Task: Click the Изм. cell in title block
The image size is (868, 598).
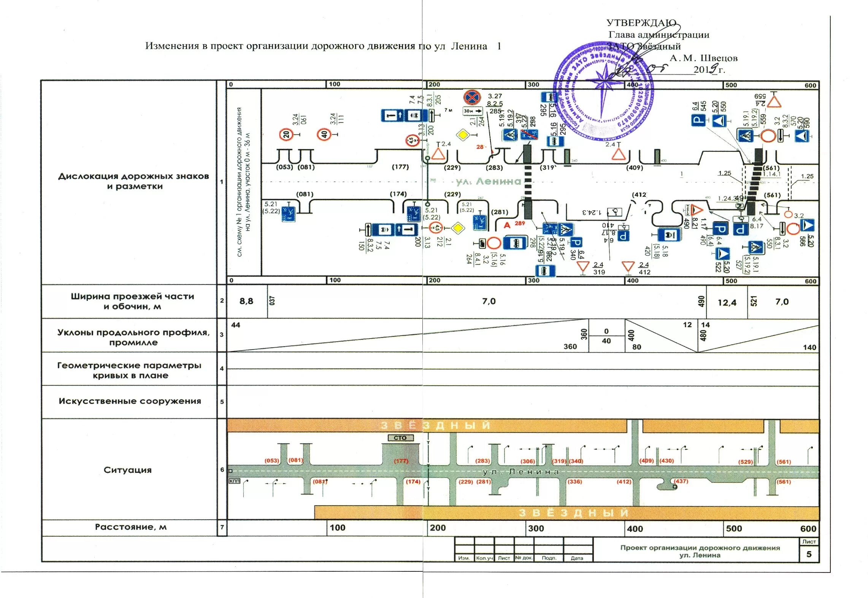Action: tap(464, 558)
